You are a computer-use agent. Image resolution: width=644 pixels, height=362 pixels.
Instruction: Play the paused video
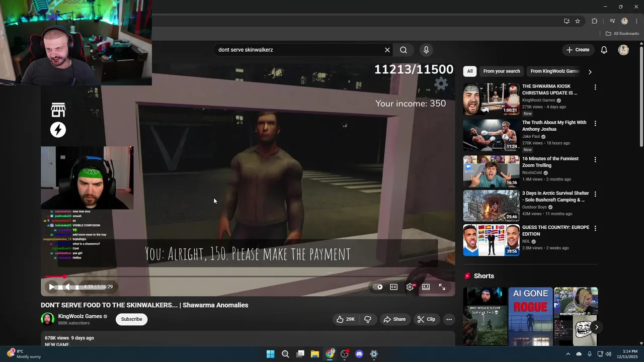tap(51, 287)
